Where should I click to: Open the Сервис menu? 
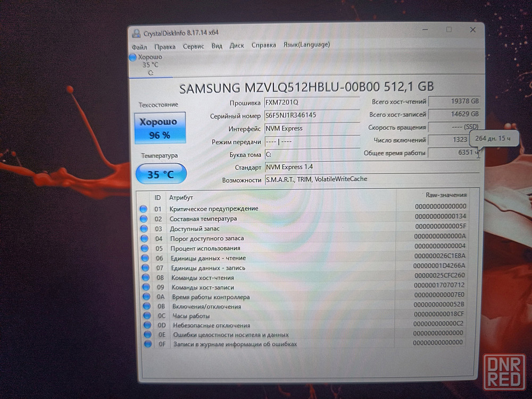[194, 46]
